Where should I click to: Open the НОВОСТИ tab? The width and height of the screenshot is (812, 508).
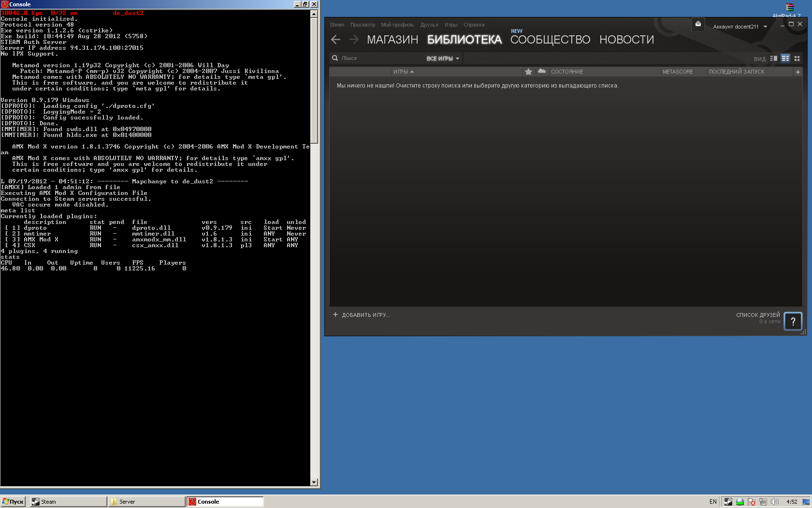point(626,40)
